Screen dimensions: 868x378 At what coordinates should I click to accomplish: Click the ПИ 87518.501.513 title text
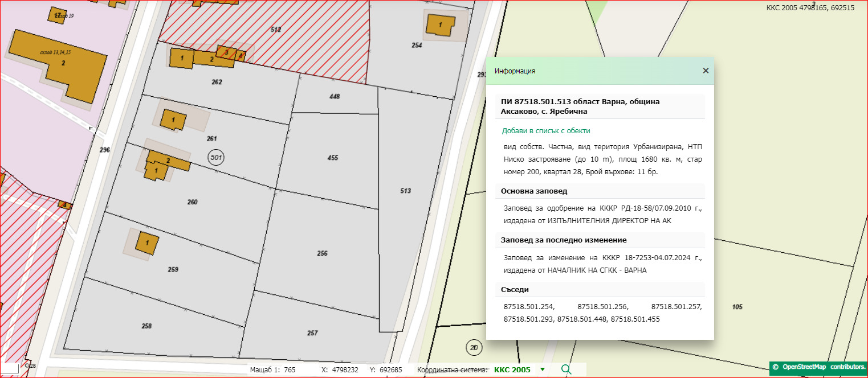580,106
